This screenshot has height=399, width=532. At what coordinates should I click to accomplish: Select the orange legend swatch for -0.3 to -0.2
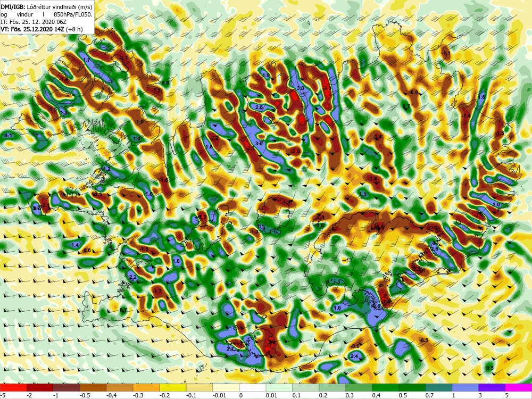point(146,387)
